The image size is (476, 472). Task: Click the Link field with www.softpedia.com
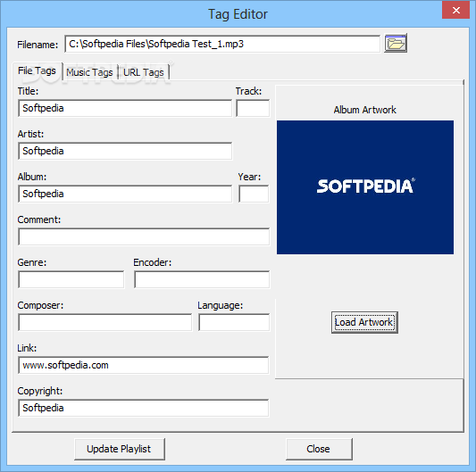click(x=144, y=365)
